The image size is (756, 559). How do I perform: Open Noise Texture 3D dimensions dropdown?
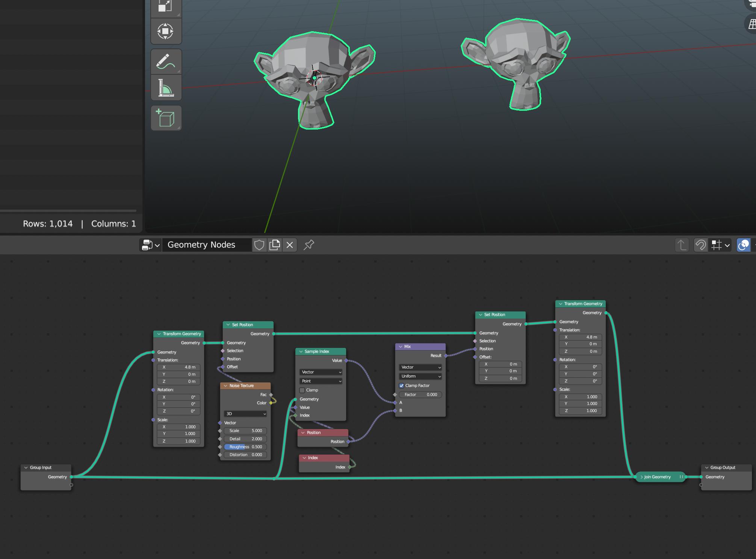click(245, 414)
